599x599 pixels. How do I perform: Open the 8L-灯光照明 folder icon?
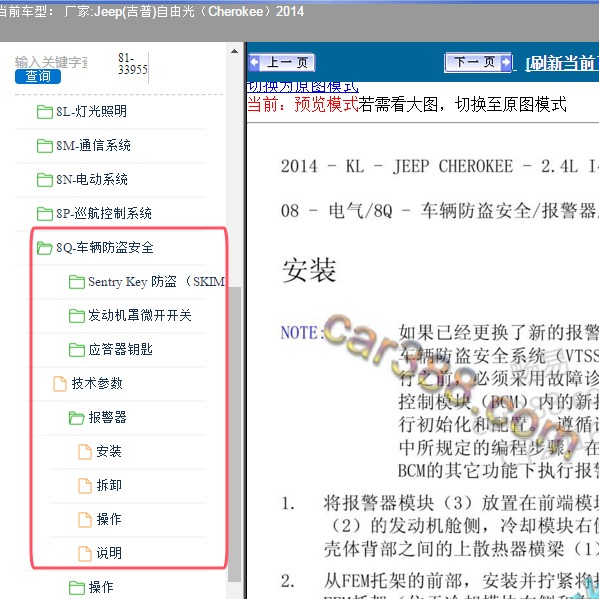(45, 112)
